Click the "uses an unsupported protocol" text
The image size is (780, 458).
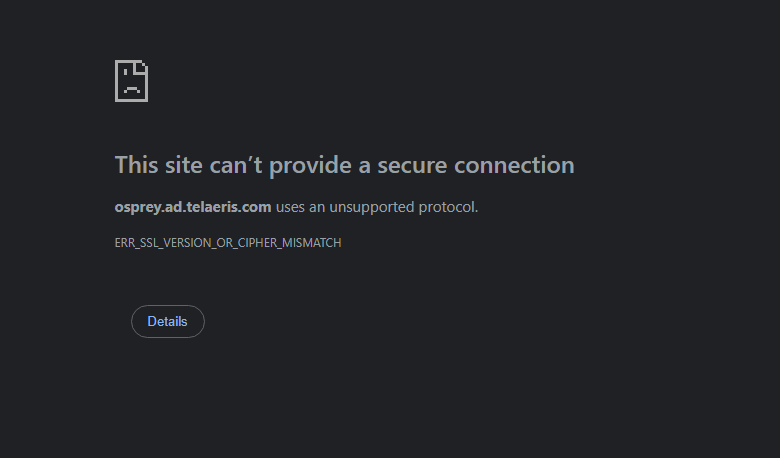click(x=377, y=208)
